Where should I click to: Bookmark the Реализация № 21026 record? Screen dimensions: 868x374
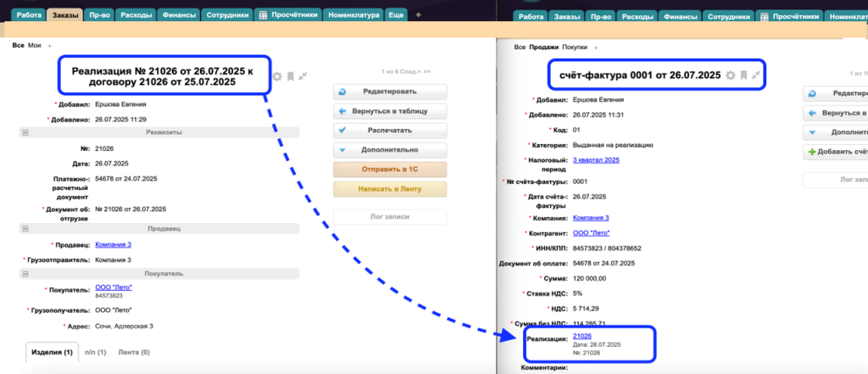tap(290, 76)
